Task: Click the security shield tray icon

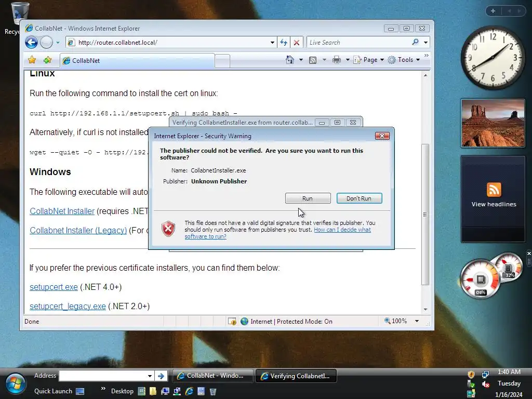Action: [471, 374]
